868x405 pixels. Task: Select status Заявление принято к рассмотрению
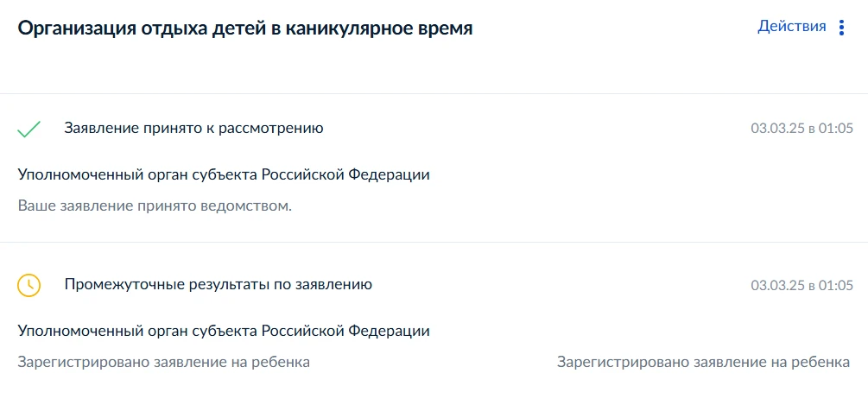tap(193, 129)
